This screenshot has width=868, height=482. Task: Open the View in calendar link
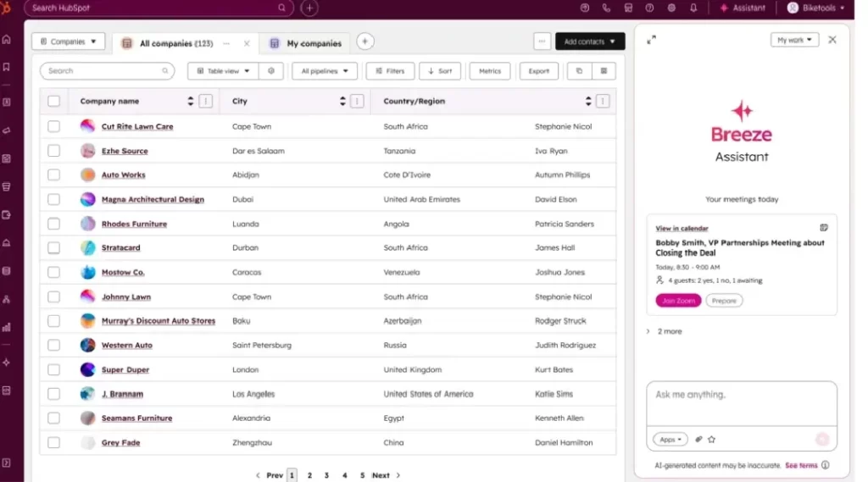[x=682, y=229]
